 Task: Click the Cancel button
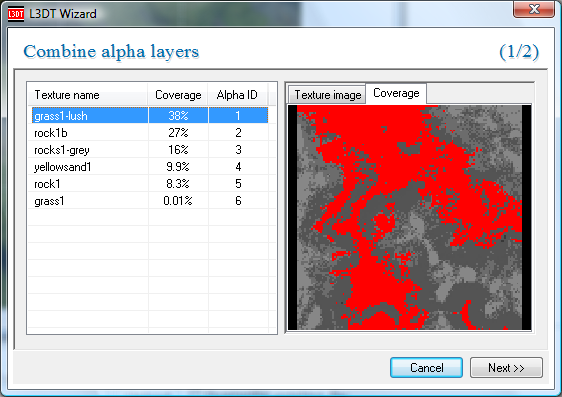(x=426, y=368)
